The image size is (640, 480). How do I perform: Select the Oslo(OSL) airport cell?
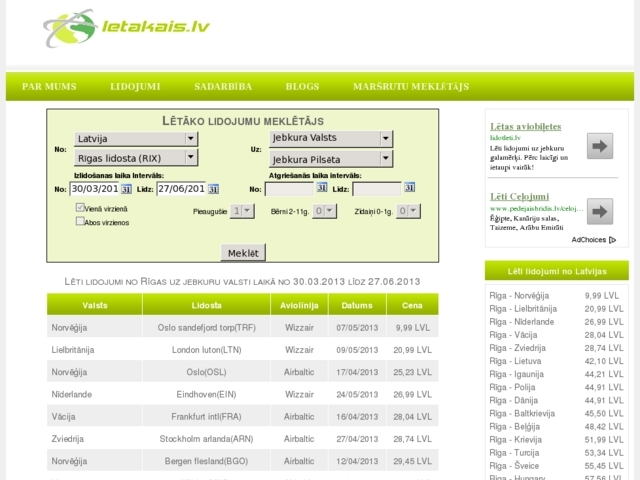point(207,372)
